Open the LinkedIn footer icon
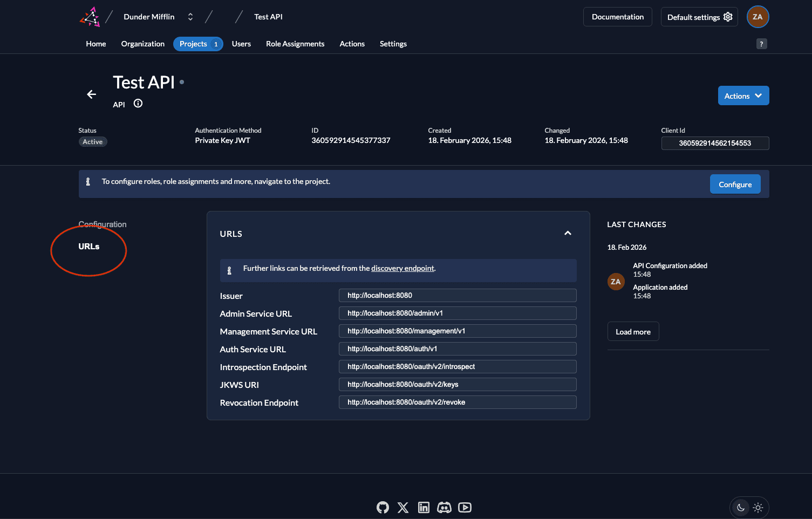The height and width of the screenshot is (519, 812). 424,507
